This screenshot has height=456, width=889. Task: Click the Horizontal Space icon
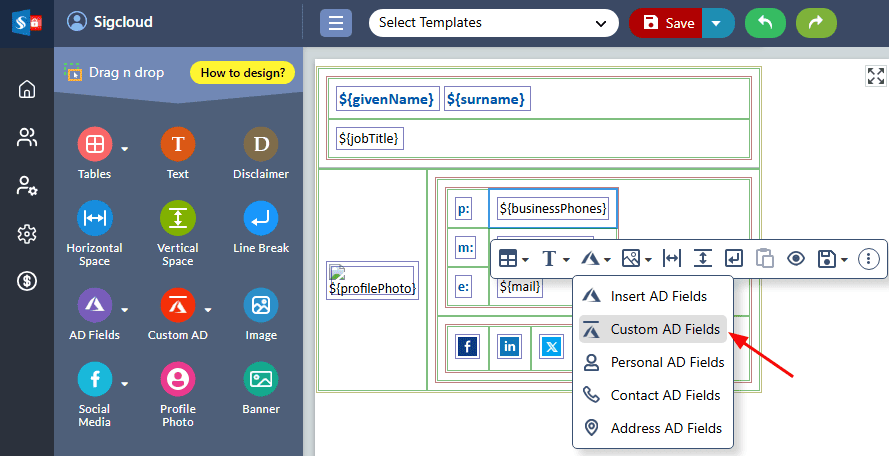point(94,218)
